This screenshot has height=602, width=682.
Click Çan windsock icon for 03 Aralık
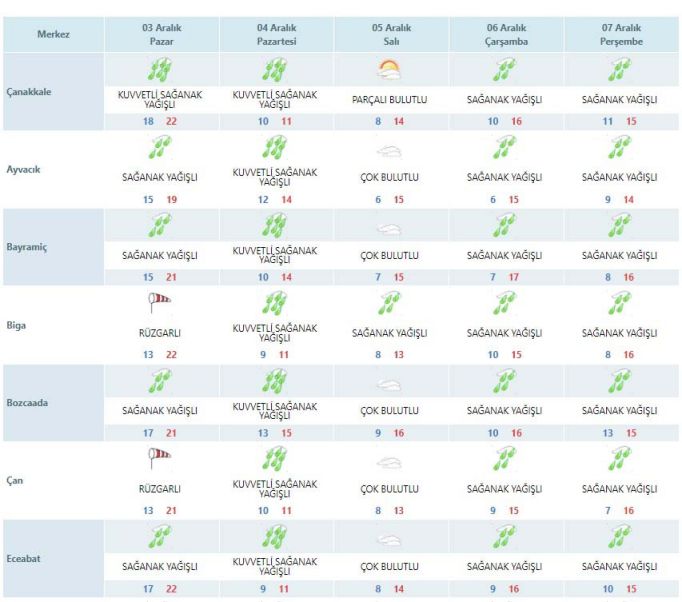pyautogui.click(x=160, y=458)
